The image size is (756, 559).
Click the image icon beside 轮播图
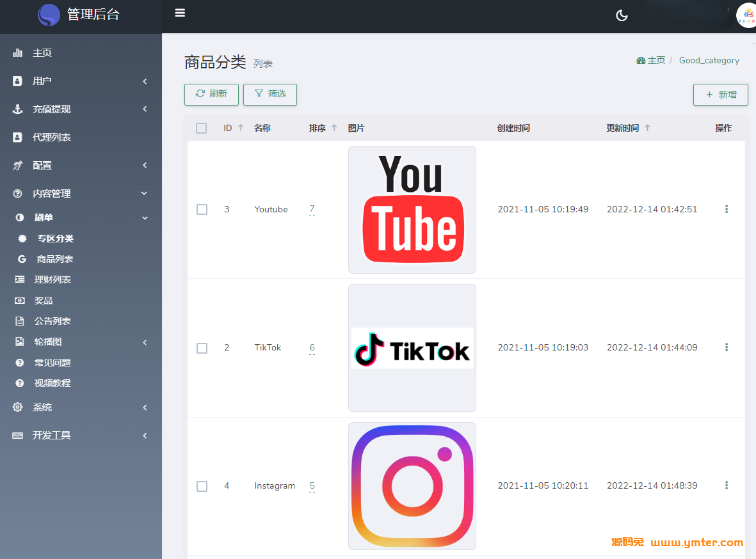click(x=20, y=342)
